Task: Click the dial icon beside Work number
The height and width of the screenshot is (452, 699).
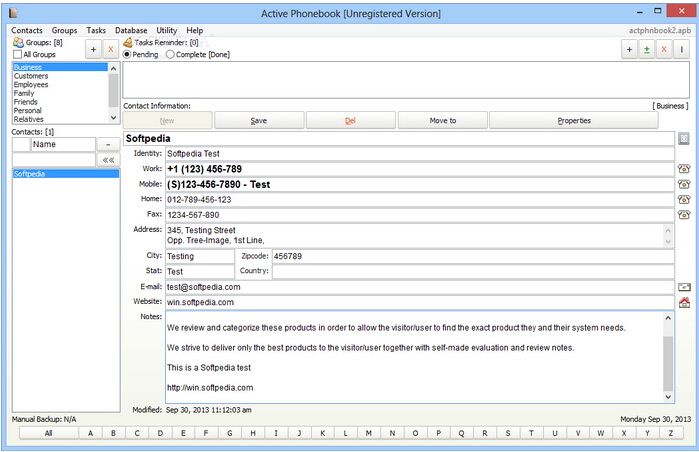Action: point(684,169)
